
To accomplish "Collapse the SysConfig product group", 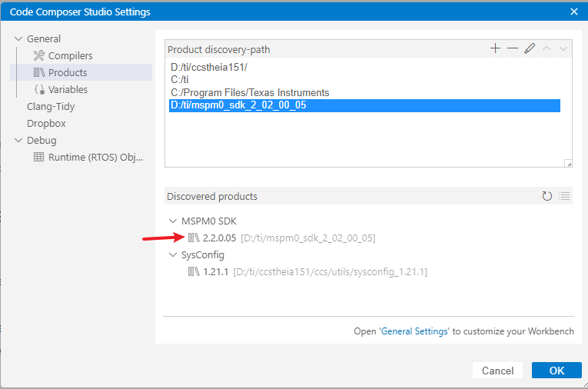I will pos(173,255).
